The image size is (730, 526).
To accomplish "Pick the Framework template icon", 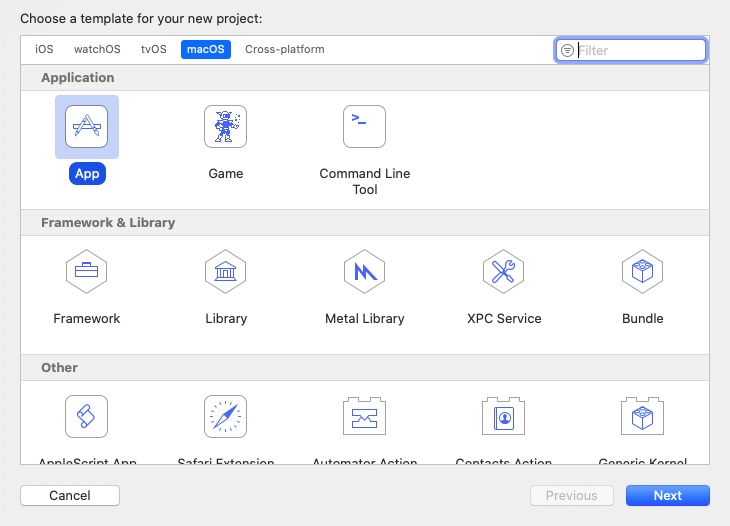I will pos(87,271).
